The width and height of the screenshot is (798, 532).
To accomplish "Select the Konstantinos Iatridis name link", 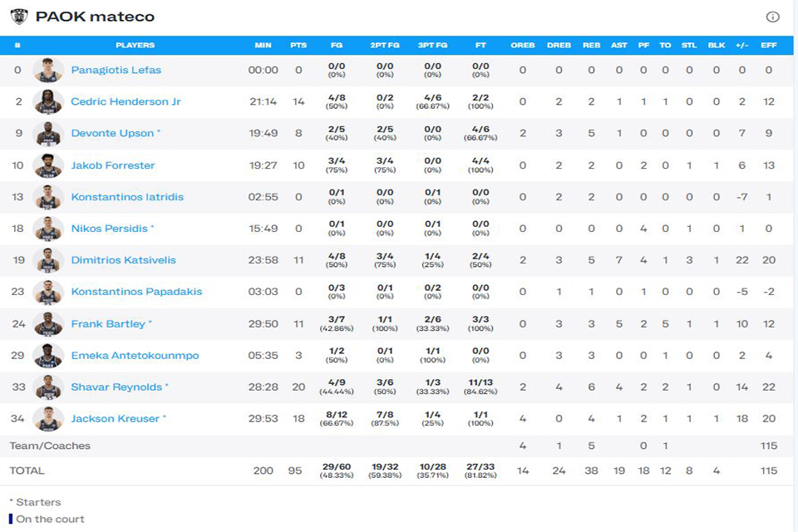I will point(127,197).
